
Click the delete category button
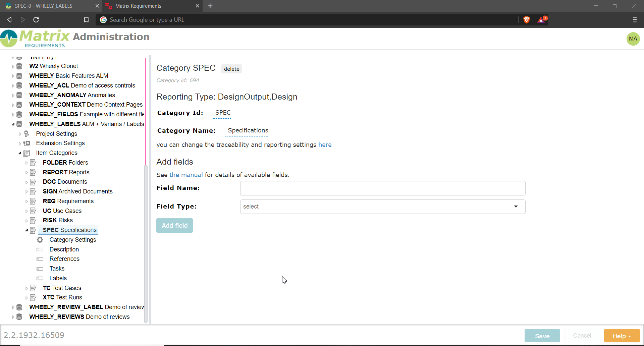[231, 69]
